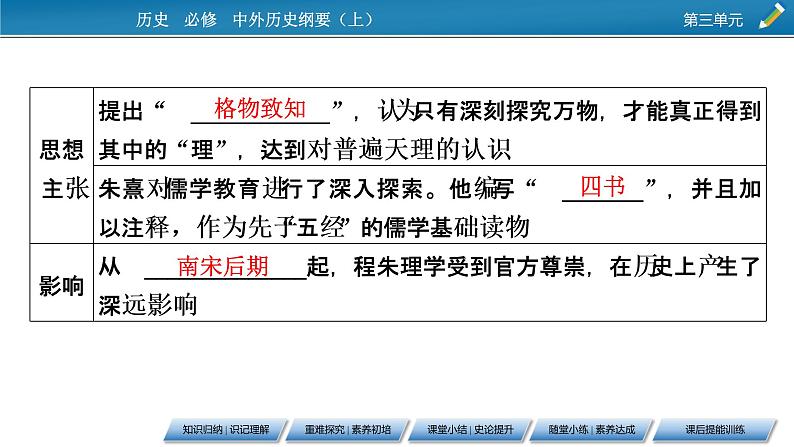This screenshot has width=794, height=447.
Task: Select the 第三单元 header label
Action: 713,20
